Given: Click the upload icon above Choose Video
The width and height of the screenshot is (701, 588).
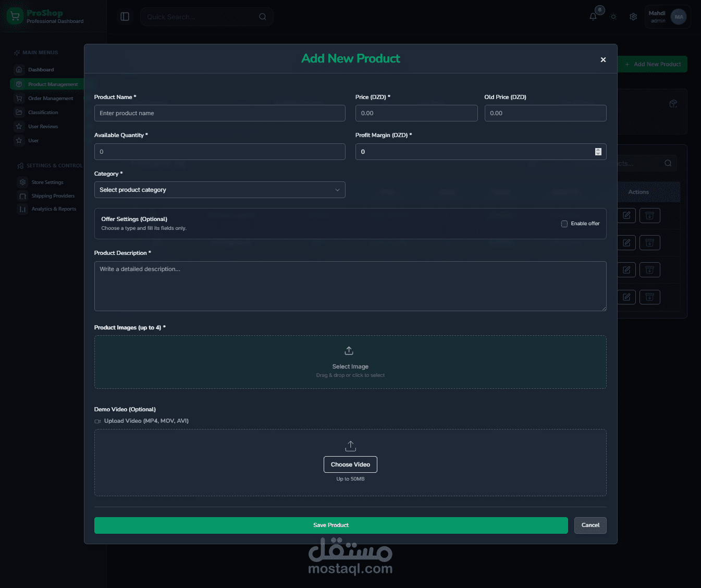Looking at the screenshot, I should 350,446.
